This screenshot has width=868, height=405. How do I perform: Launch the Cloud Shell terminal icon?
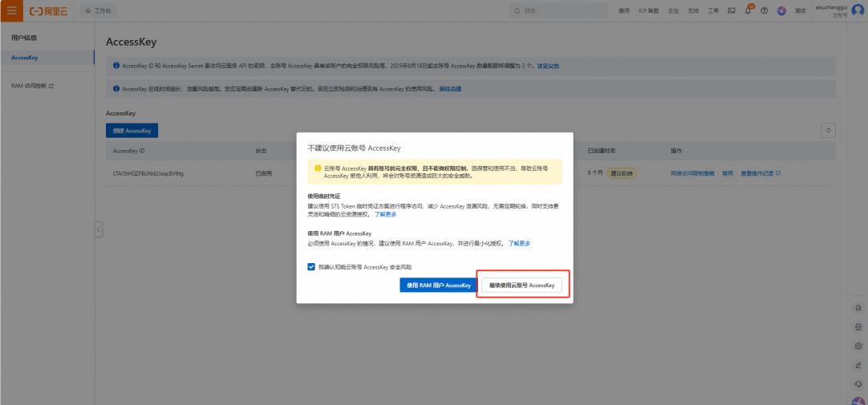tap(732, 10)
